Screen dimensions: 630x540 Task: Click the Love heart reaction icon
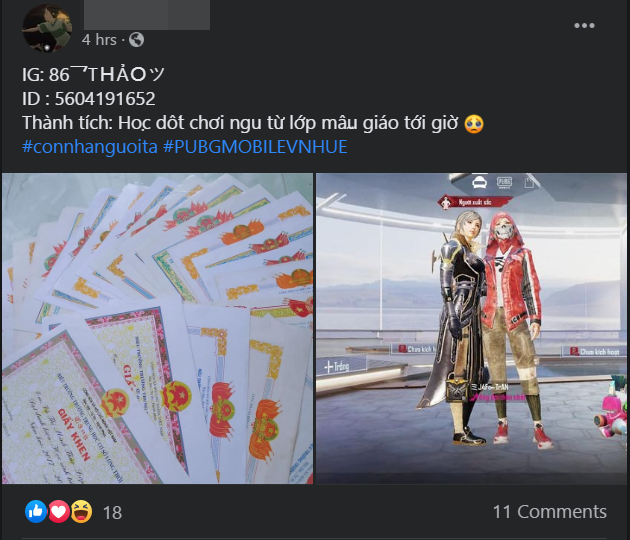coord(59,511)
